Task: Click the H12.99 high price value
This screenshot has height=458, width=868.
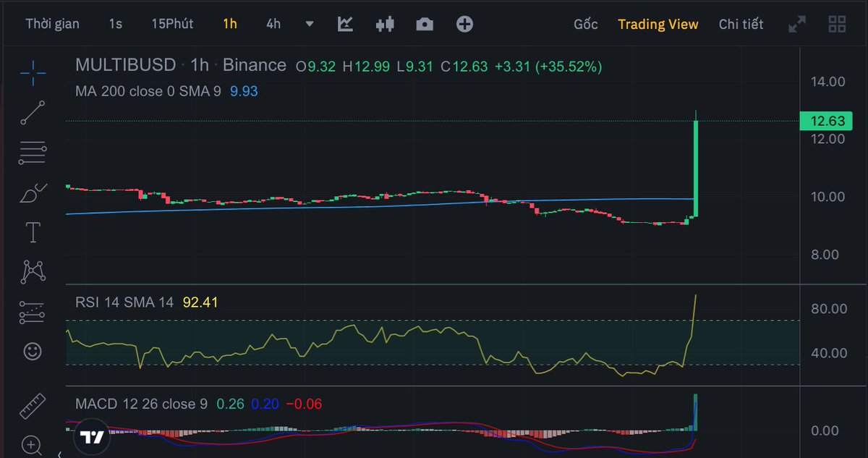Action: [x=366, y=67]
